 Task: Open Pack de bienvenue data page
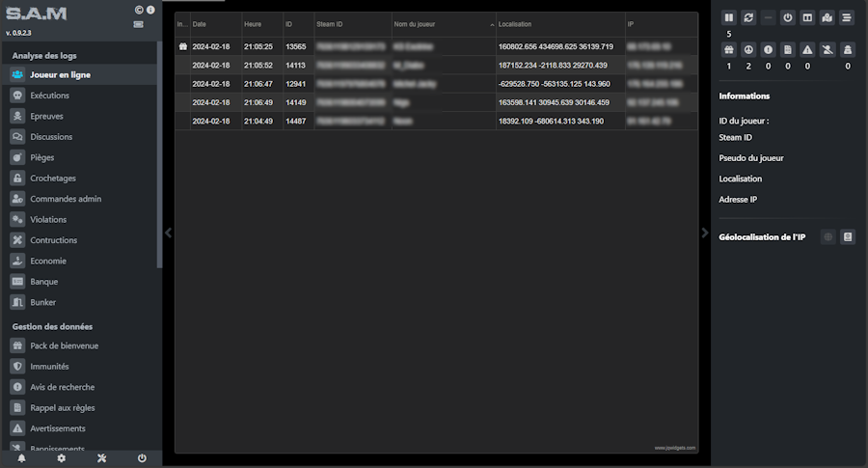point(64,345)
